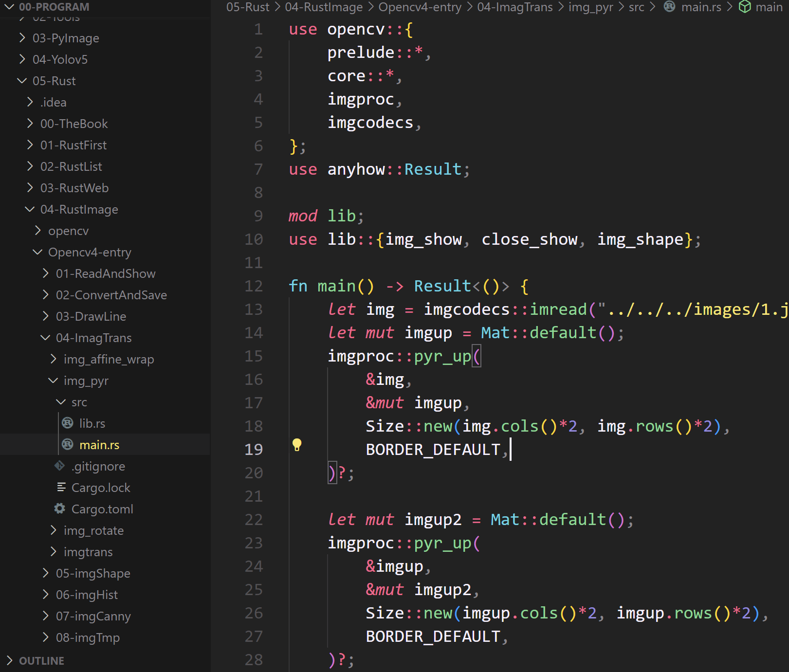Select main.rs in the explorer

[x=99, y=445]
